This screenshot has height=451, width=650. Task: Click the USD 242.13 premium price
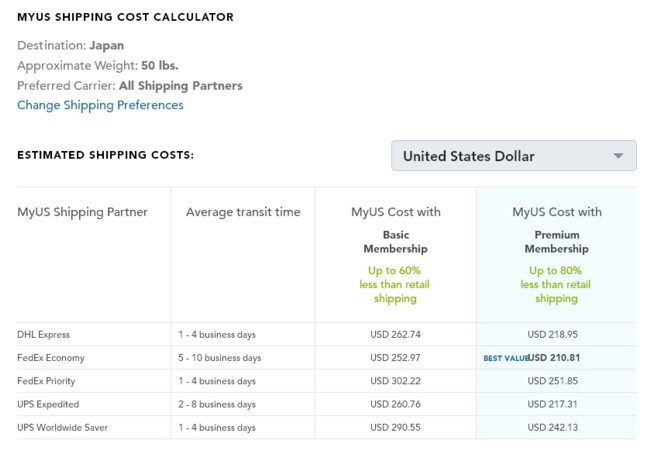(556, 428)
